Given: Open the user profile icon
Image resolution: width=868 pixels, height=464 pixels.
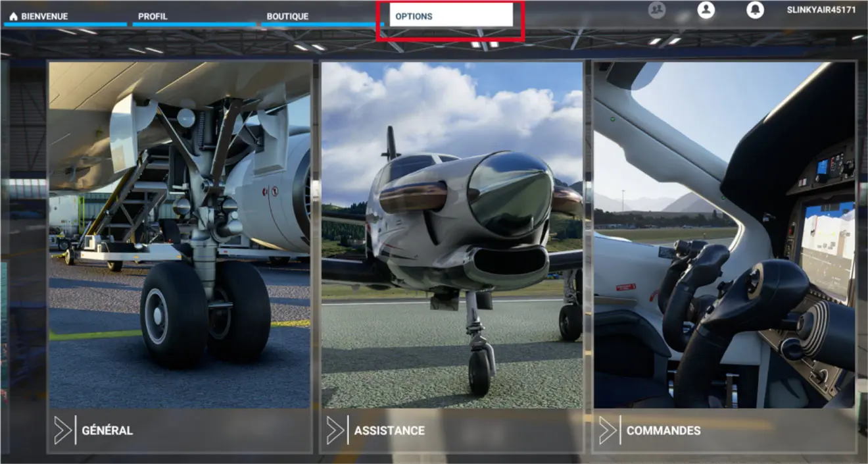Looking at the screenshot, I should point(706,10).
